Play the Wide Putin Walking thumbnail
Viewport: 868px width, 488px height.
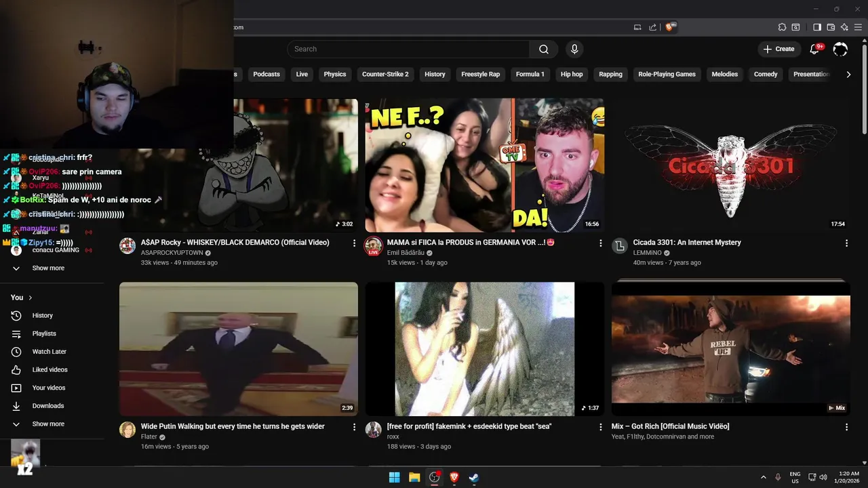[239, 349]
